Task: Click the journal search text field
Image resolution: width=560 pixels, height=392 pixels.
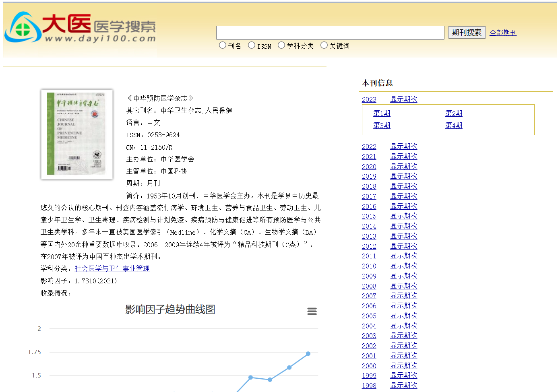Action: 330,33
